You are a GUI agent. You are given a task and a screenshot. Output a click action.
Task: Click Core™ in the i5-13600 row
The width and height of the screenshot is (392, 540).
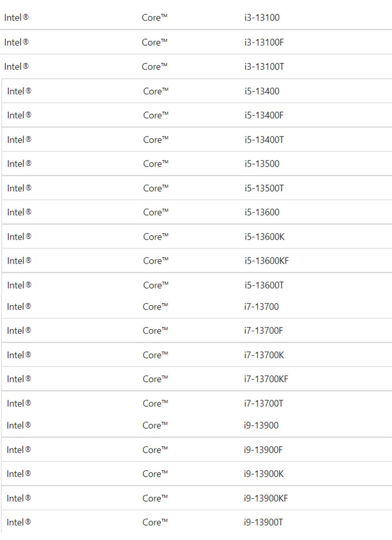click(x=156, y=213)
